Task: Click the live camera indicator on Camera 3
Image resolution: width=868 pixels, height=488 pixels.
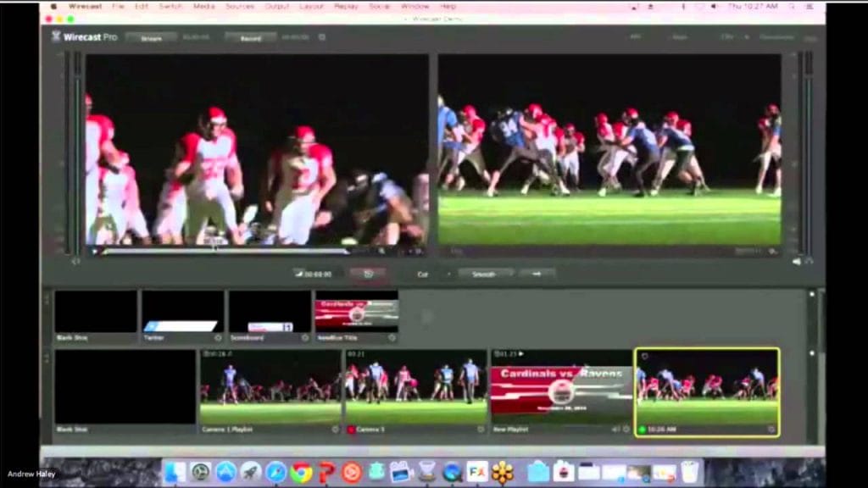Action: click(352, 428)
